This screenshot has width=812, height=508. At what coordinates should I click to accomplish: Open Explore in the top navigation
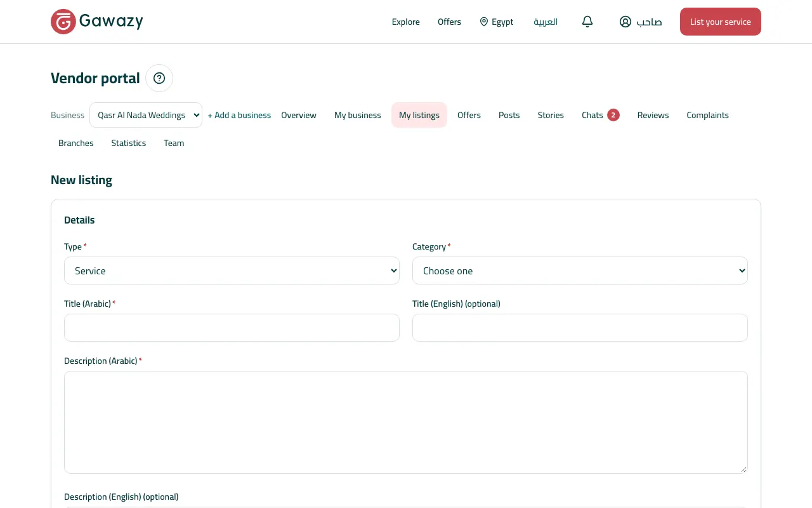[x=406, y=22]
